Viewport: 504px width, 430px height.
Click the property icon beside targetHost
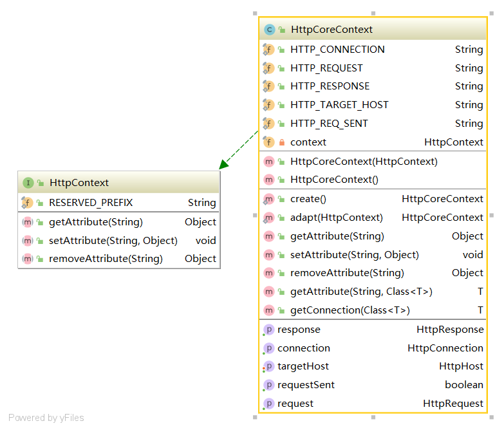coord(268,367)
